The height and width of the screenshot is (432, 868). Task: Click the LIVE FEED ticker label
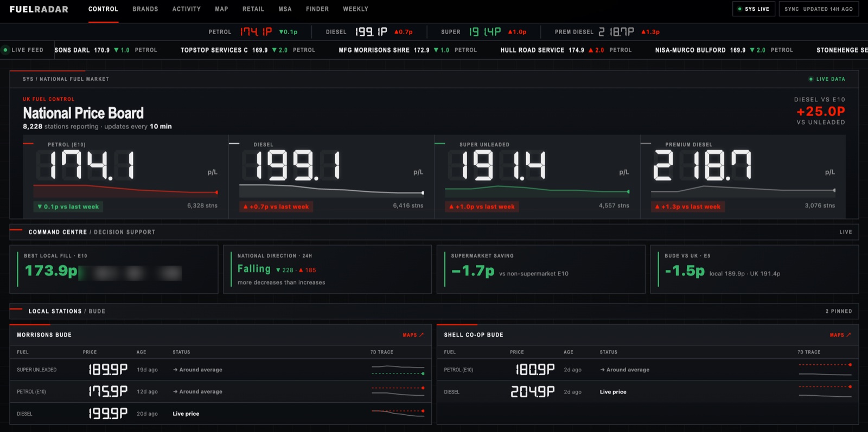click(x=23, y=50)
